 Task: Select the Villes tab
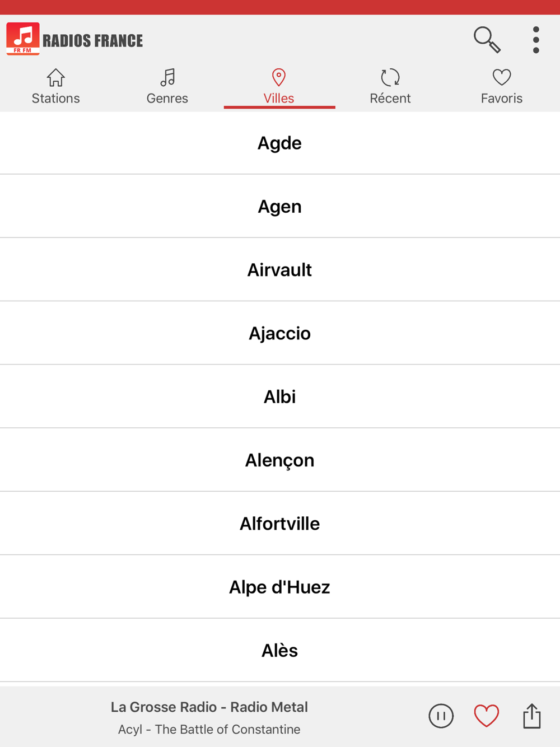tap(279, 87)
